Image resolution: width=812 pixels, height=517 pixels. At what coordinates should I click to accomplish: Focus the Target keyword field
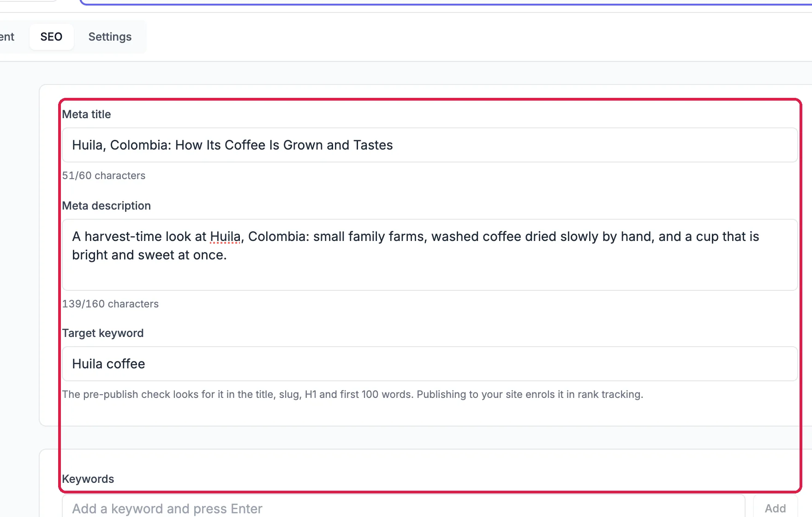430,364
